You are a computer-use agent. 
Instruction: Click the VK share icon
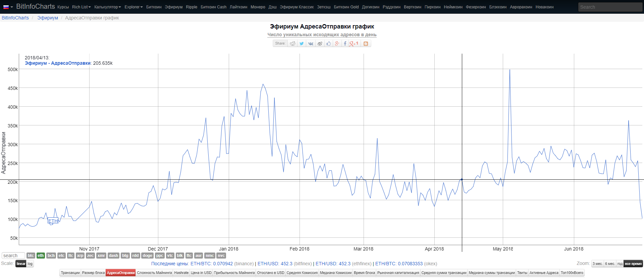[x=311, y=44]
